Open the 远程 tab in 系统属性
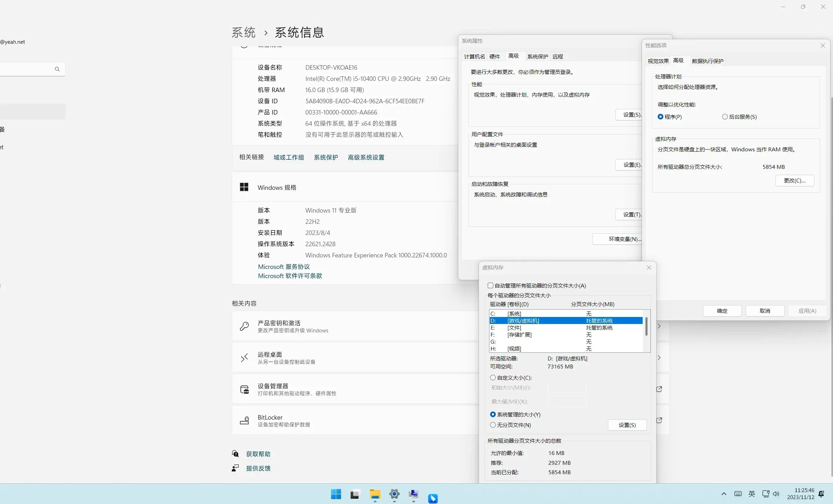Image resolution: width=833 pixels, height=504 pixels. coord(558,56)
